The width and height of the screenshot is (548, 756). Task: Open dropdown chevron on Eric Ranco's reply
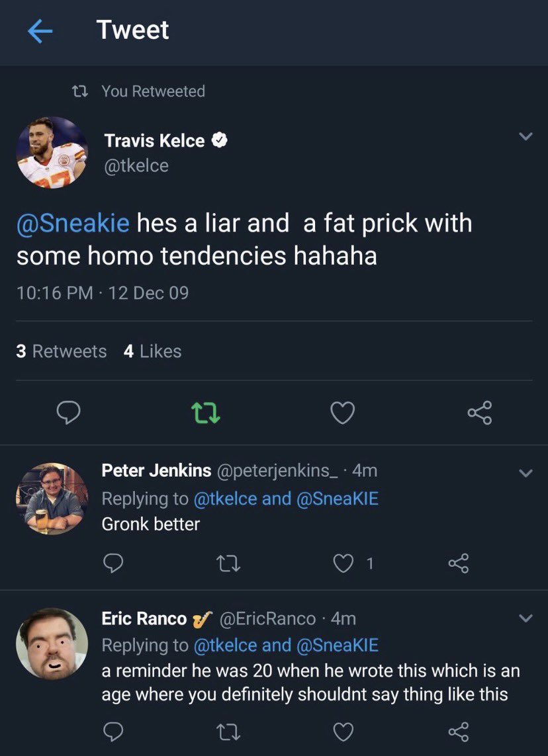(x=525, y=618)
